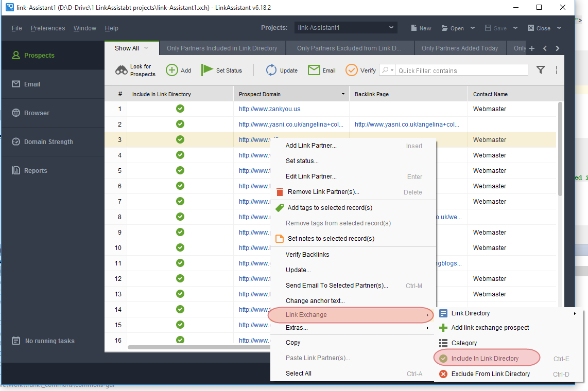Click the green Add plus icon
The height and width of the screenshot is (391, 588).
pos(172,70)
